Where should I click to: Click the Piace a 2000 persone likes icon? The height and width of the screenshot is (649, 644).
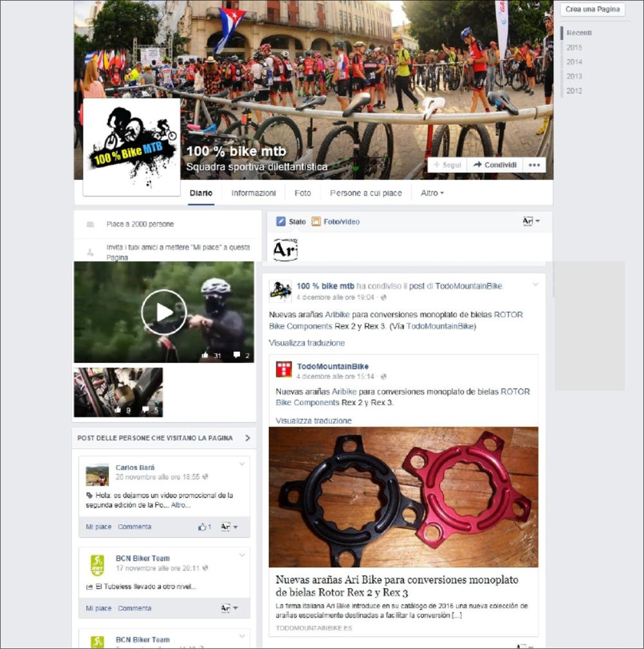click(x=90, y=224)
